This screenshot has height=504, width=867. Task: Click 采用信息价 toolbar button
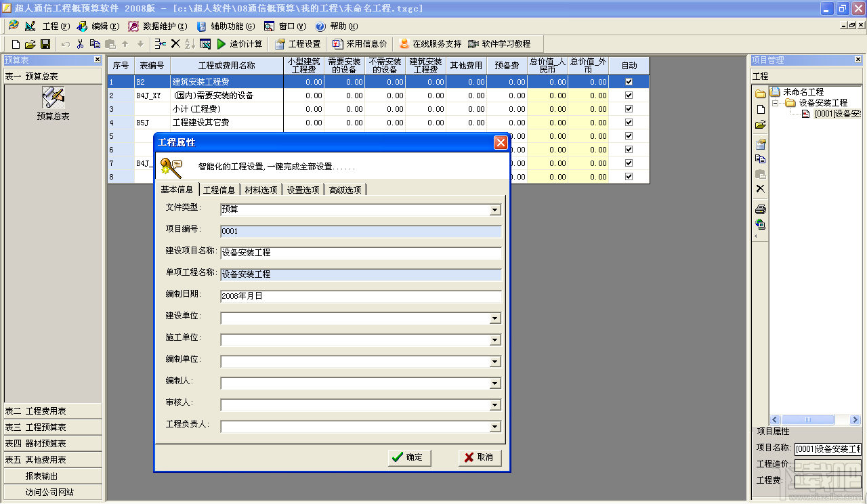click(359, 44)
